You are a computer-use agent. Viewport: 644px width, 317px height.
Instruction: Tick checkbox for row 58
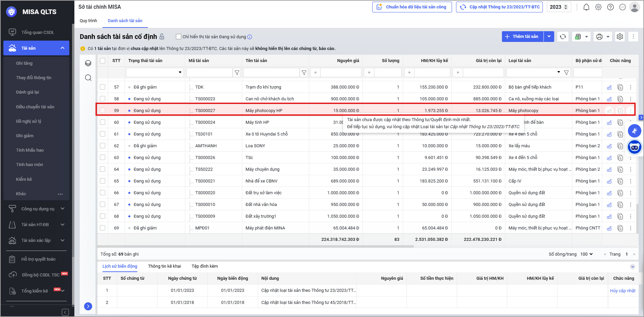coord(103,99)
